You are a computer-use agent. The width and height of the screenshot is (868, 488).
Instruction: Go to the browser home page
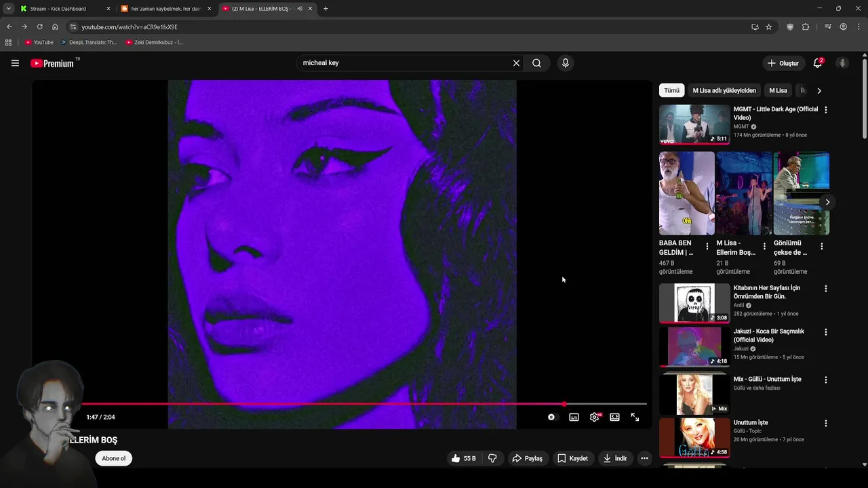[55, 27]
